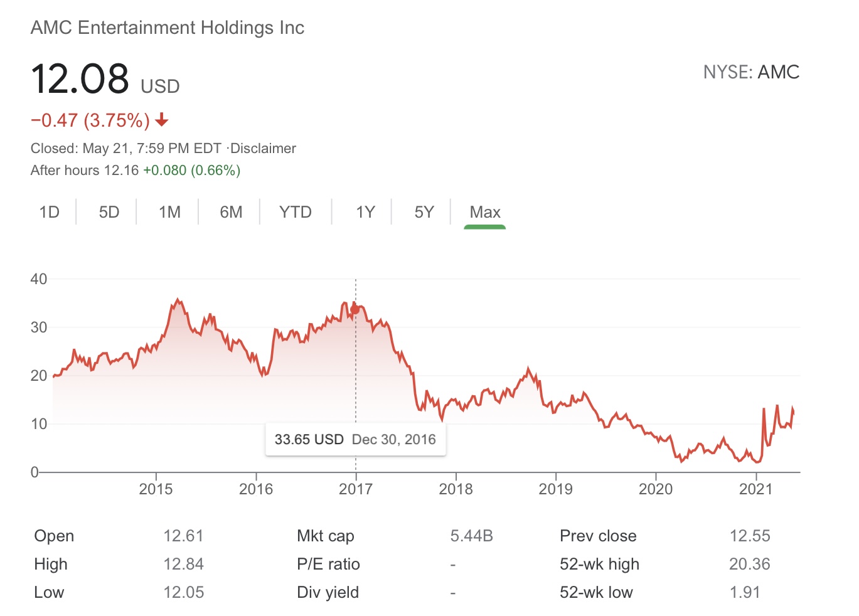Viewport: 859px width, 616px height.
Task: Switch to the 1Y chart view
Action: click(365, 212)
